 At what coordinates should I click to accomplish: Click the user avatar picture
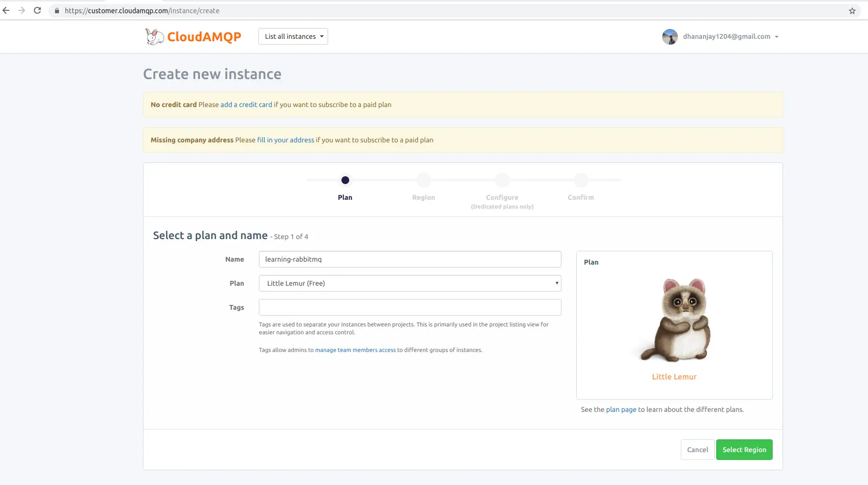point(670,37)
